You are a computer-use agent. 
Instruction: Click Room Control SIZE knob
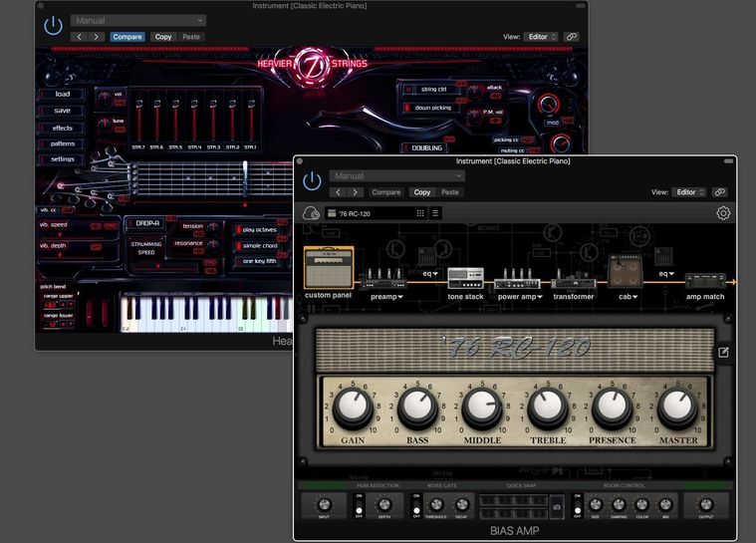(x=596, y=505)
